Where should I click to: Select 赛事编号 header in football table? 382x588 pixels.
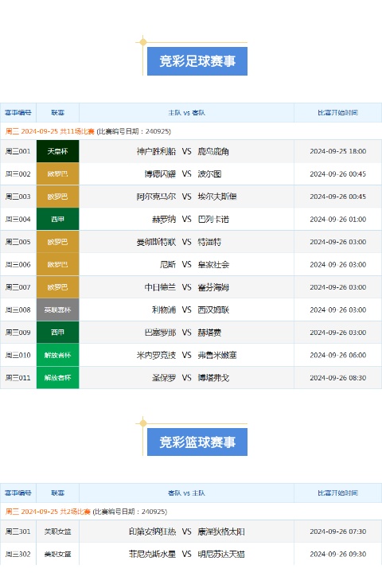[18, 112]
